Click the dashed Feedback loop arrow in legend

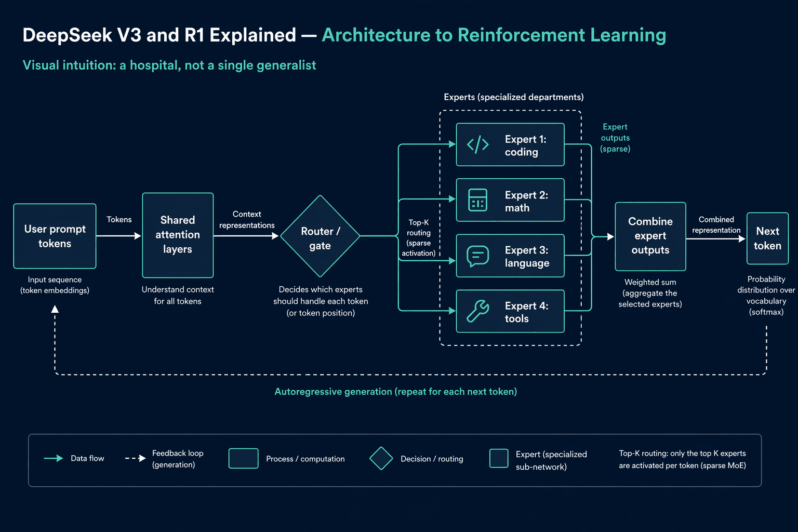135,458
